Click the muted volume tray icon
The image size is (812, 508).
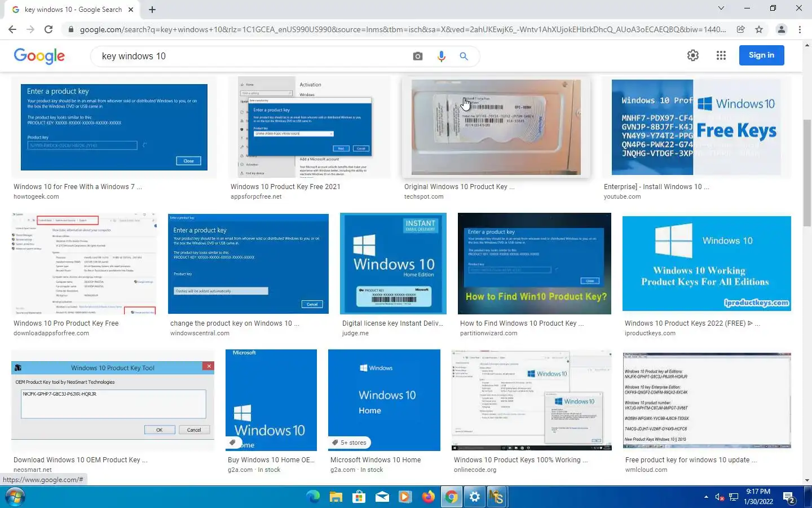(720, 497)
